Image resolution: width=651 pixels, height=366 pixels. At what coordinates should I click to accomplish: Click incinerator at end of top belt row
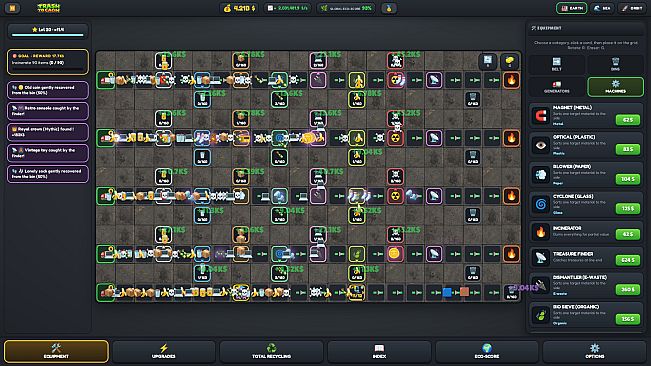click(512, 80)
